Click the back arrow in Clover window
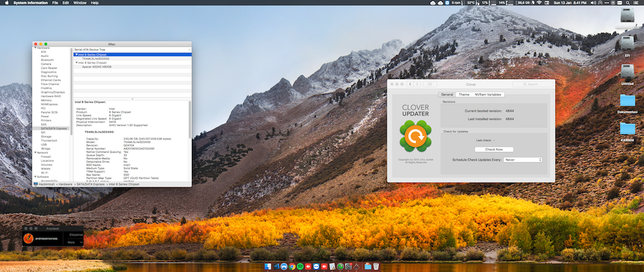 (x=410, y=84)
